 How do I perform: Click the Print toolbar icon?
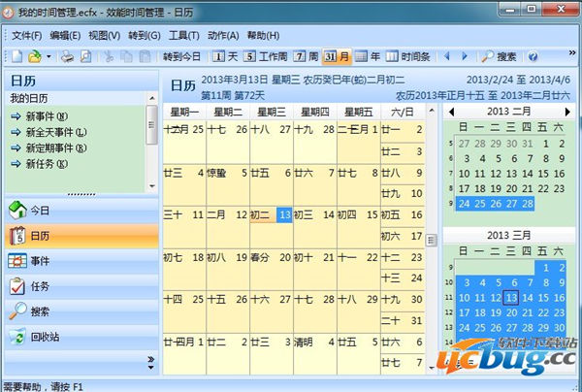click(67, 56)
